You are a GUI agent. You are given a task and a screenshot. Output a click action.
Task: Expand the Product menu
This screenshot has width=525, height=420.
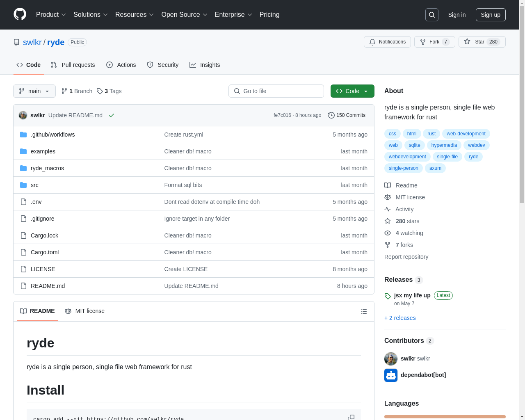(x=51, y=15)
